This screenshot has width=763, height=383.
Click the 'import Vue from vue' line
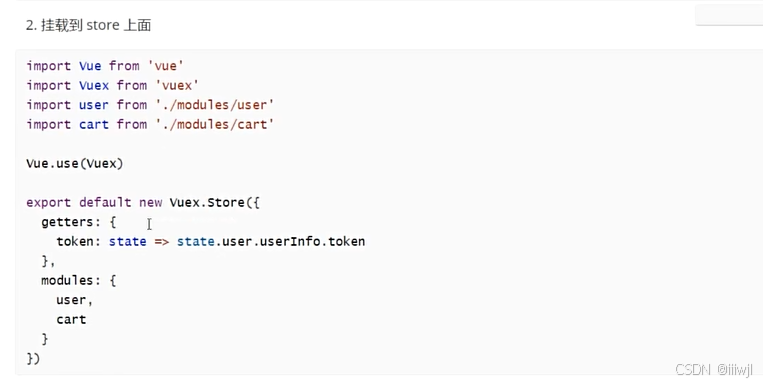105,66
